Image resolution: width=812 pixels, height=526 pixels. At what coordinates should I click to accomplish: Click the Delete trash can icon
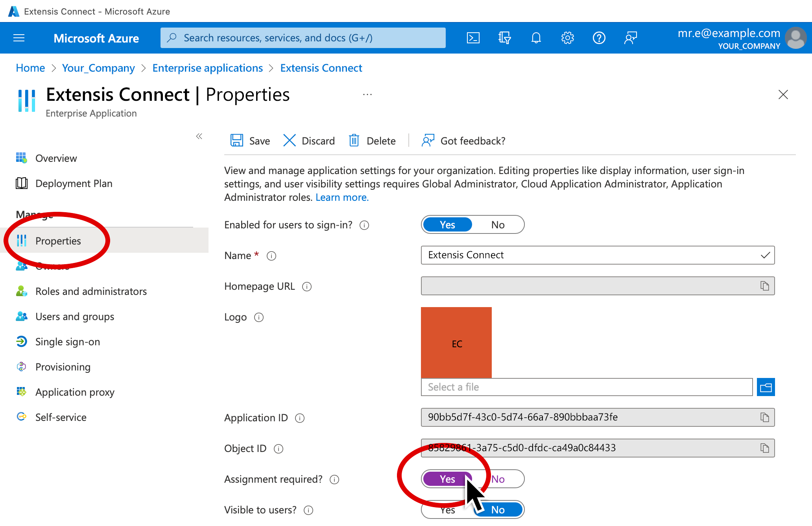354,141
